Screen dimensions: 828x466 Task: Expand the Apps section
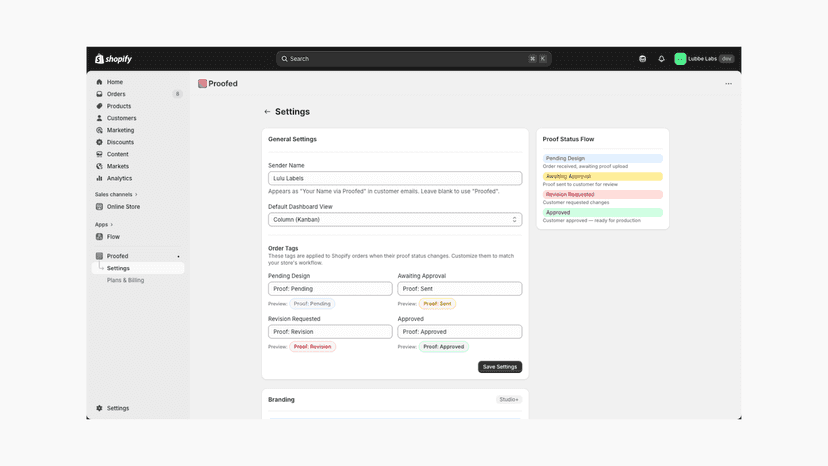[x=104, y=225]
